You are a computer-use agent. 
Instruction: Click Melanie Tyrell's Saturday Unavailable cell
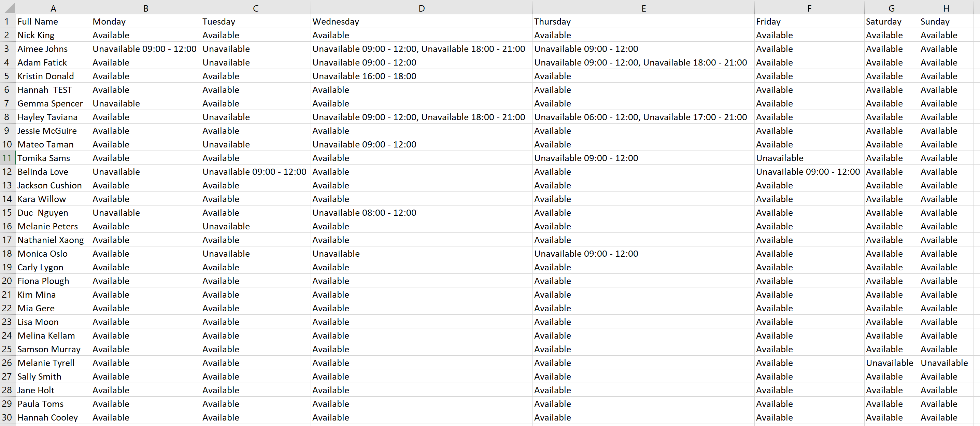coord(889,363)
